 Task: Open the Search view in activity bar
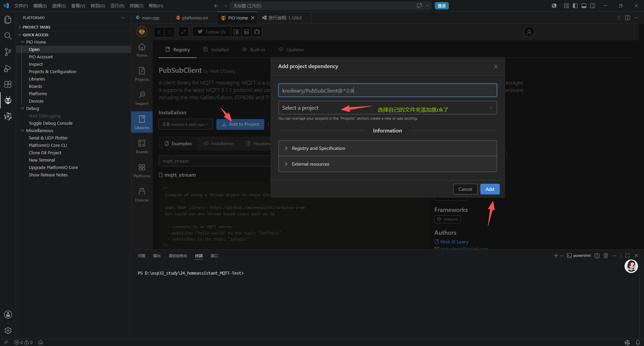coord(8,36)
